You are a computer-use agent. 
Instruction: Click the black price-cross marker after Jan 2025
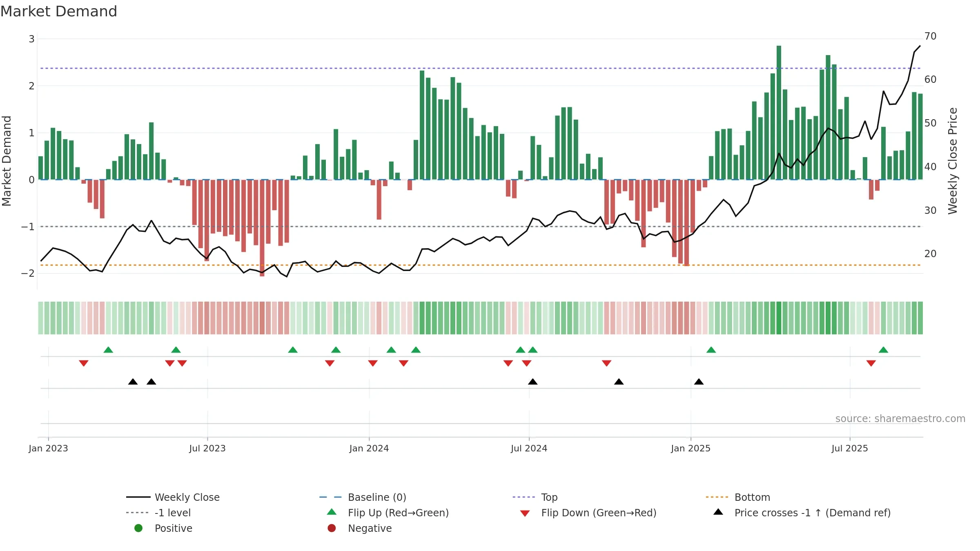point(699,382)
